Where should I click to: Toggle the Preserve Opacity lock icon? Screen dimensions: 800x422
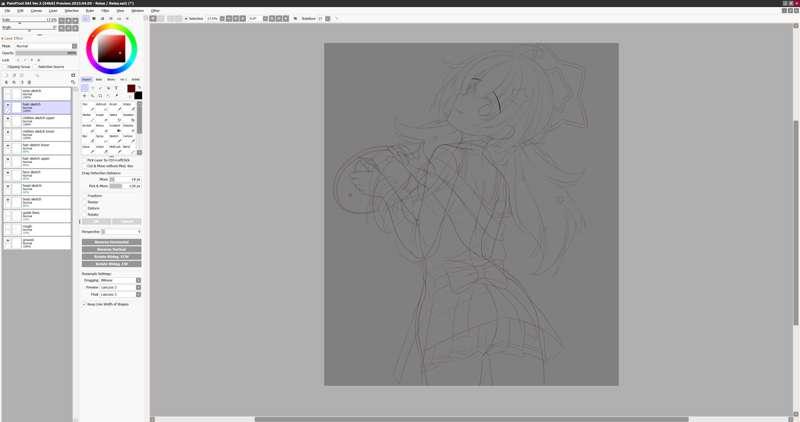[17, 60]
